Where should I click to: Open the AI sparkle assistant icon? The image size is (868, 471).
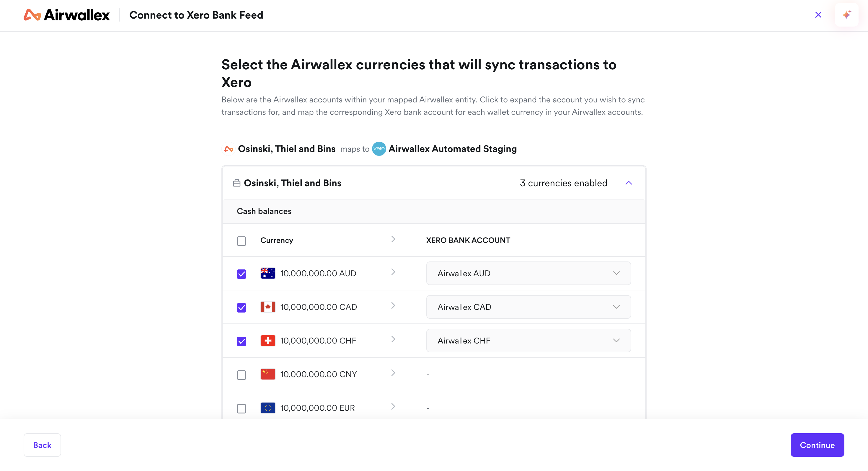[x=846, y=15]
